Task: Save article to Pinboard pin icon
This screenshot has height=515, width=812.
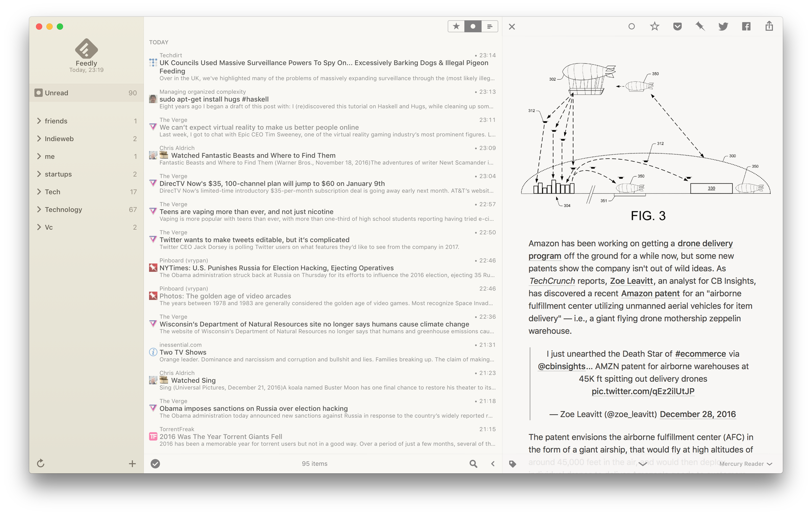Action: coord(700,26)
